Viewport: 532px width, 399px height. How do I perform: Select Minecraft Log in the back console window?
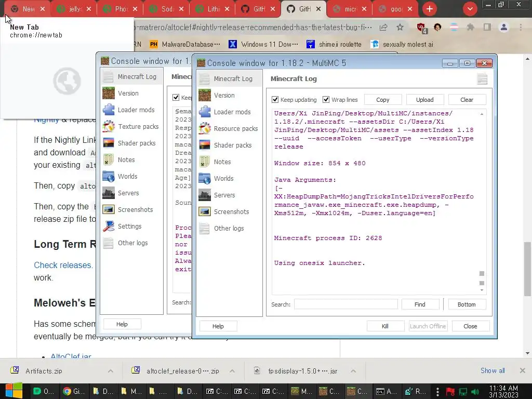click(x=131, y=77)
